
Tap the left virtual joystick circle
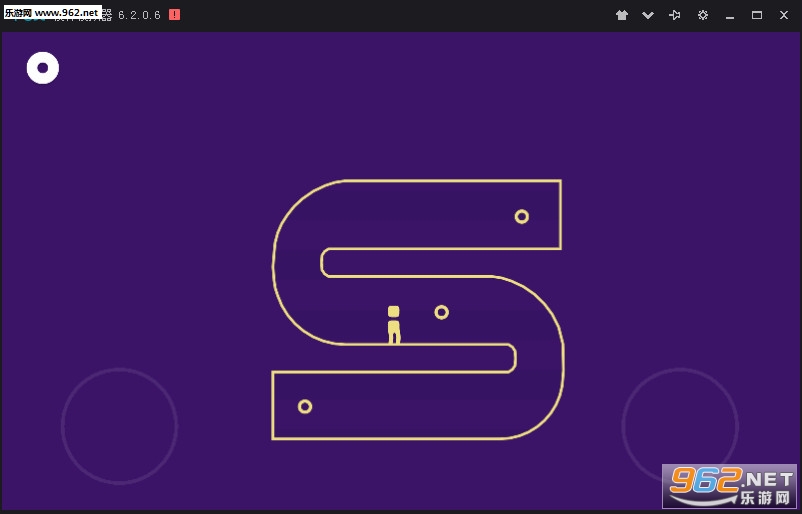pos(119,426)
